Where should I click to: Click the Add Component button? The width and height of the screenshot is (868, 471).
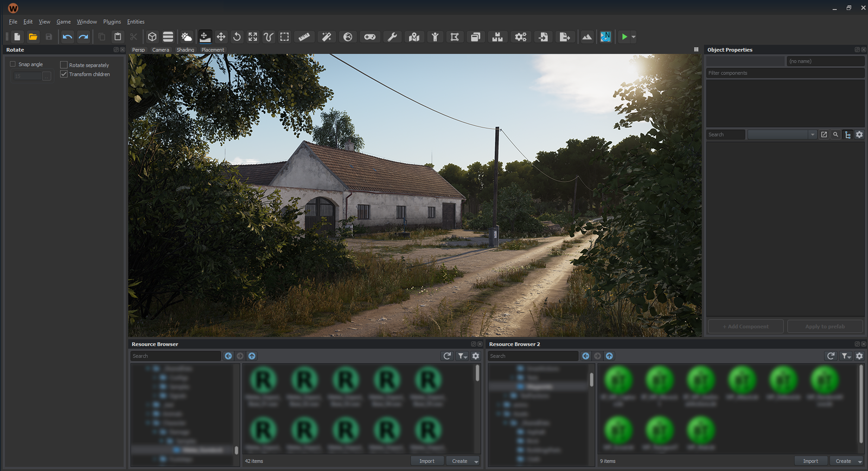[745, 326]
